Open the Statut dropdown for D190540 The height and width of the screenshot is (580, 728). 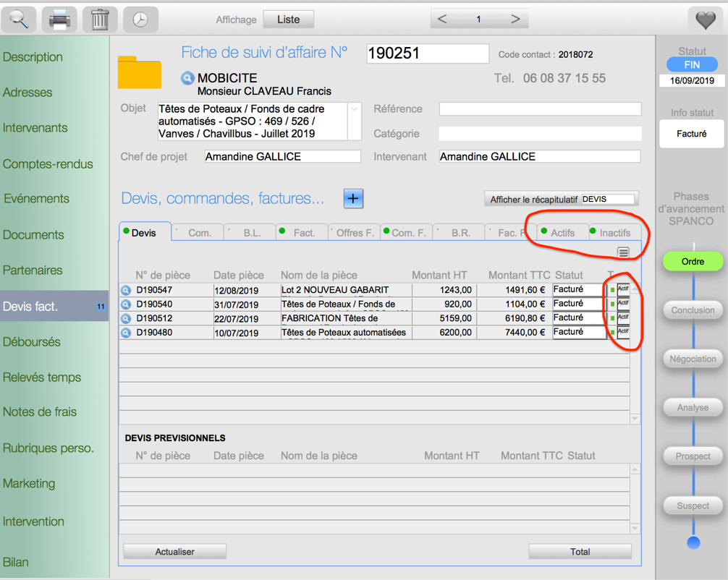click(577, 304)
